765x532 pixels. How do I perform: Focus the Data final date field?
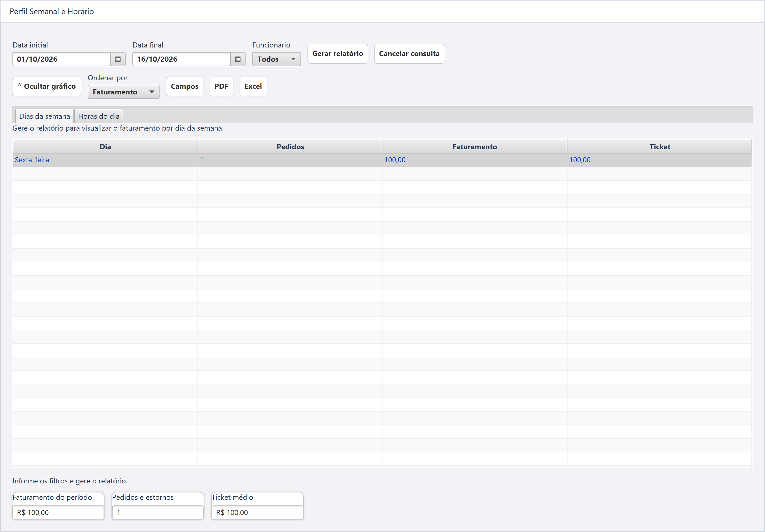click(182, 59)
